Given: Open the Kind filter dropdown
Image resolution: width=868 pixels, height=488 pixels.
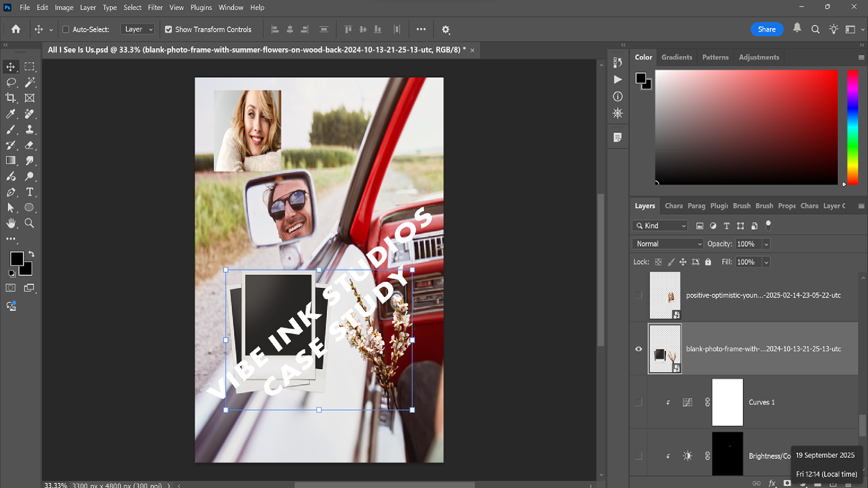Looking at the screenshot, I should click(x=660, y=226).
